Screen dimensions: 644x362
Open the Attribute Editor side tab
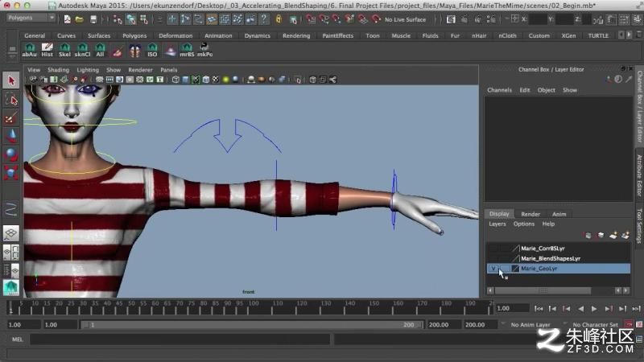[x=639, y=175]
